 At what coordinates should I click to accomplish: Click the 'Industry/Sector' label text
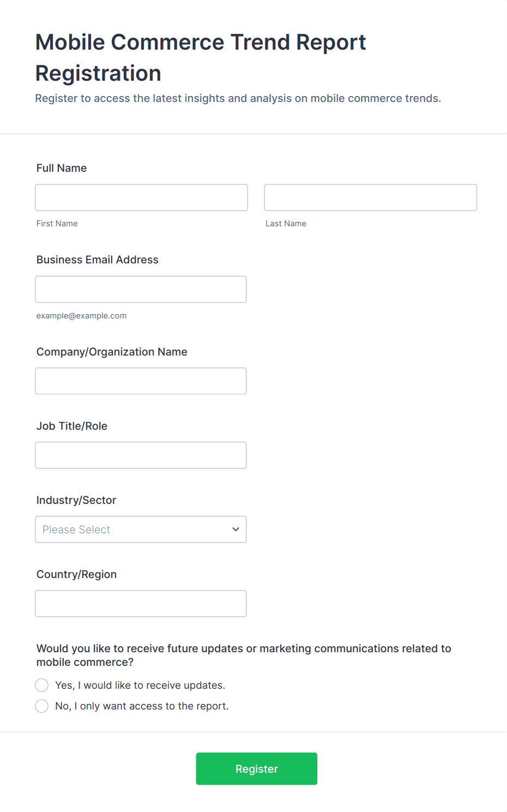click(76, 500)
